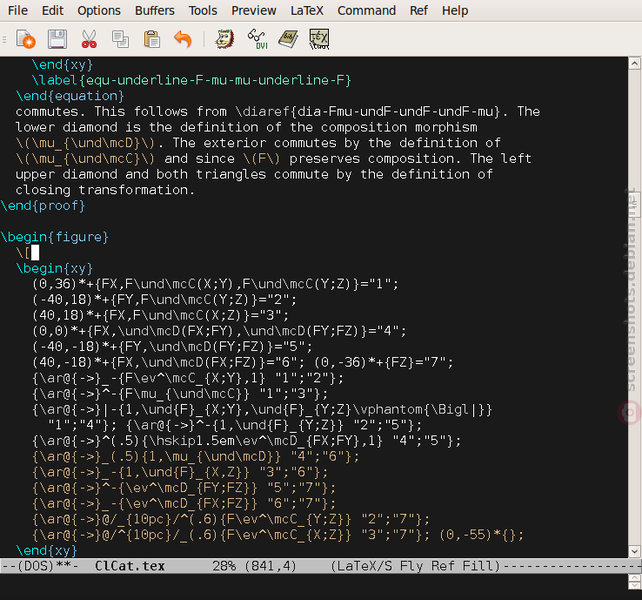This screenshot has width=642, height=600.
Task: Open the Edit menu
Action: click(x=52, y=10)
